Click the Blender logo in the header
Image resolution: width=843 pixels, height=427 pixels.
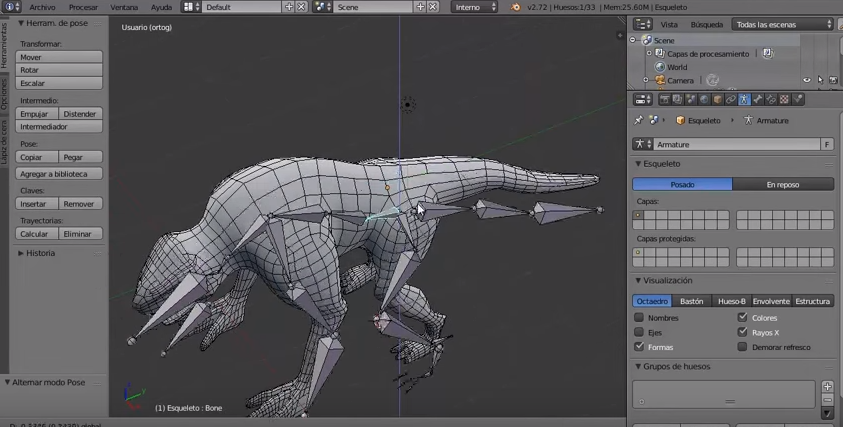(515, 7)
